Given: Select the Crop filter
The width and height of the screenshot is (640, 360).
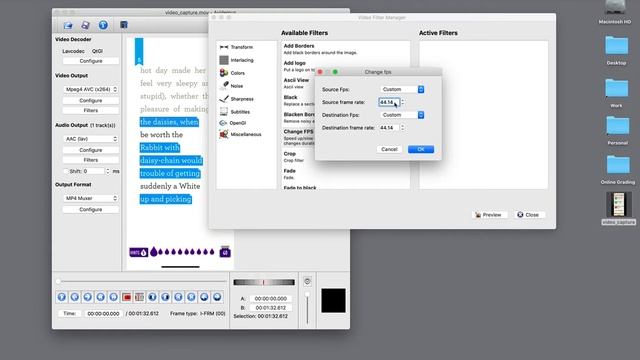Looking at the screenshot, I should pyautogui.click(x=294, y=157).
